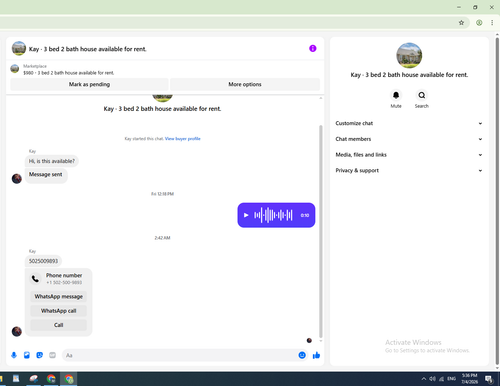500x386 pixels.
Task: Open the GIF picker icon
Action: point(52,355)
